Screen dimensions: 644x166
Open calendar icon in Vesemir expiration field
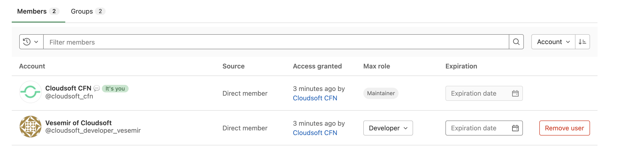515,128
